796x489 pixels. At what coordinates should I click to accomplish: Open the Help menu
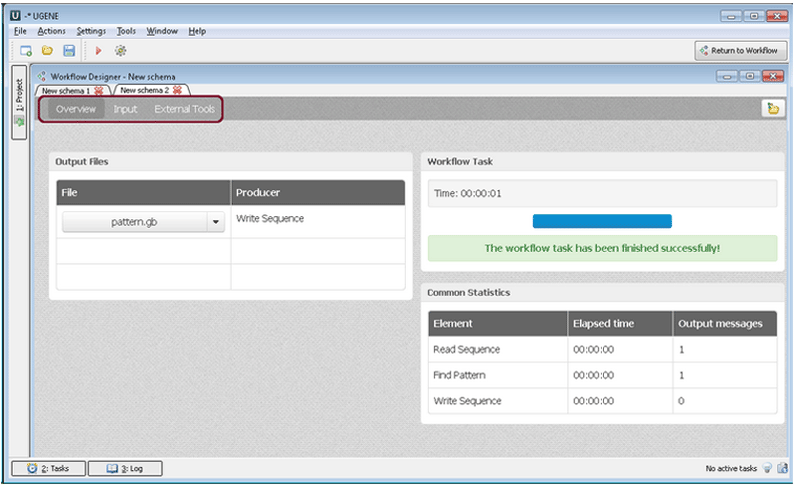(197, 31)
